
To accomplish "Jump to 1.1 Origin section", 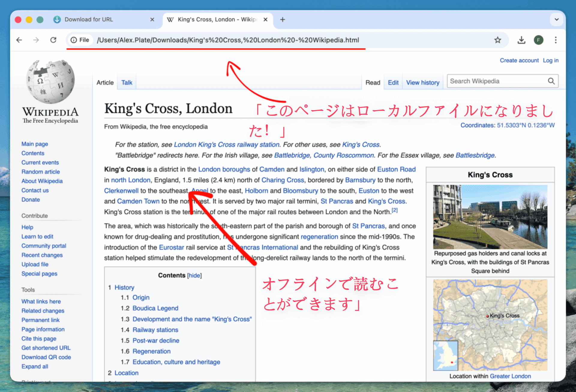I will coord(141,298).
